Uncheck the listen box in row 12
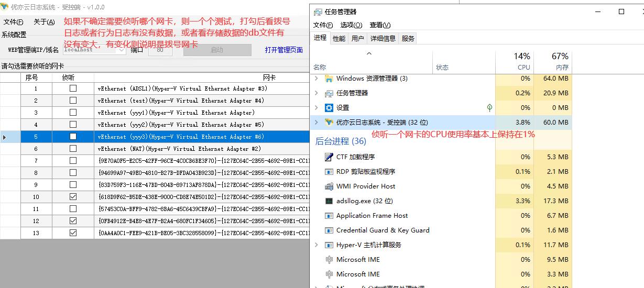This screenshot has width=644, height=288. (73, 221)
